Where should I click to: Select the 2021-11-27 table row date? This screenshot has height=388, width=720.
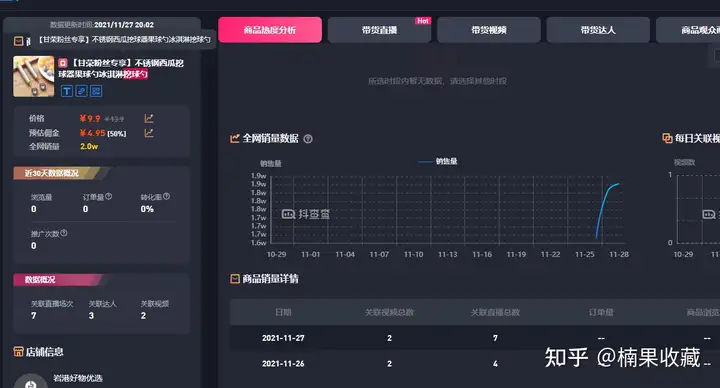tap(283, 338)
